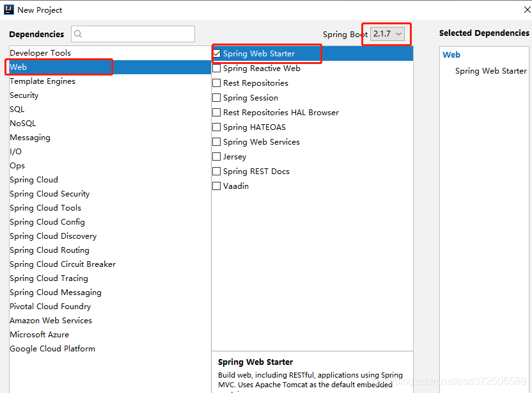Select the SQL category

[110, 109]
